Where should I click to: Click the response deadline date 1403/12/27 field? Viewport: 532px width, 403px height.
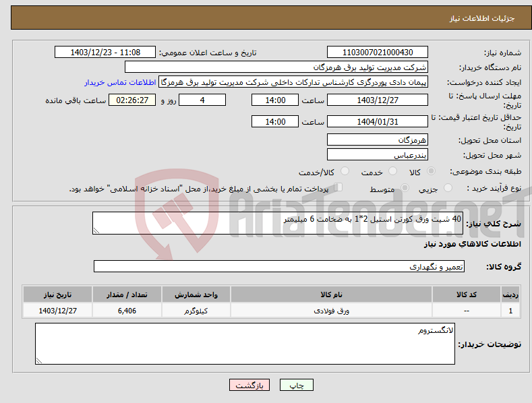(378, 100)
